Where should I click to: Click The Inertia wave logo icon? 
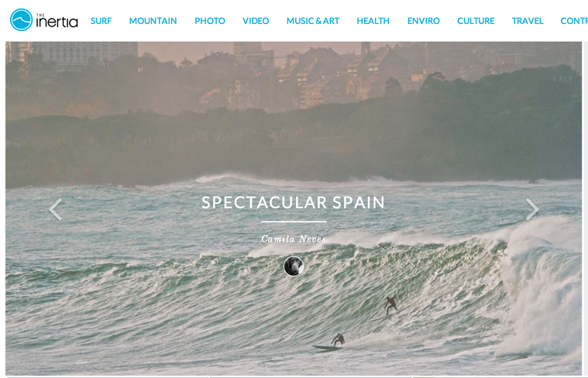click(21, 20)
